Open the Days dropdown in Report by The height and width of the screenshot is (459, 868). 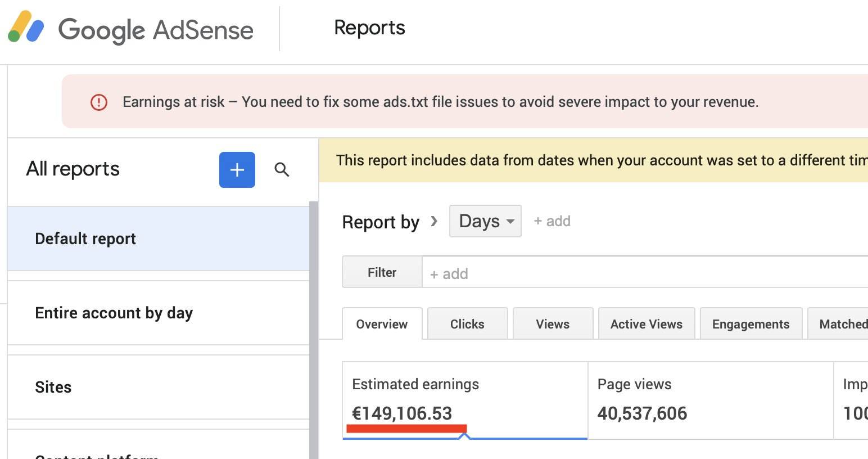tap(485, 221)
